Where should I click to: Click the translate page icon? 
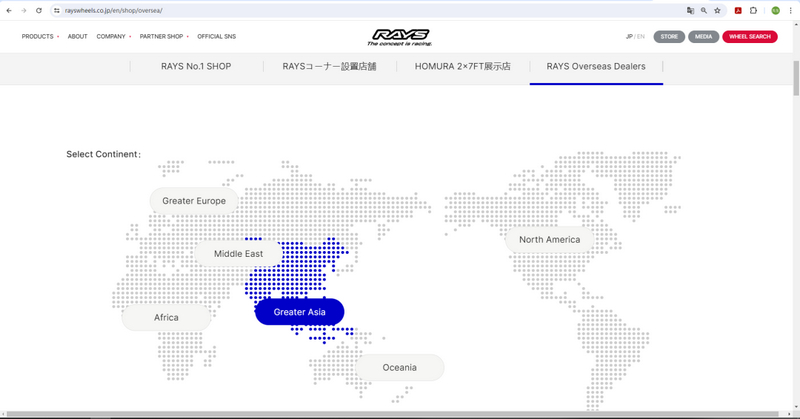pyautogui.click(x=690, y=10)
